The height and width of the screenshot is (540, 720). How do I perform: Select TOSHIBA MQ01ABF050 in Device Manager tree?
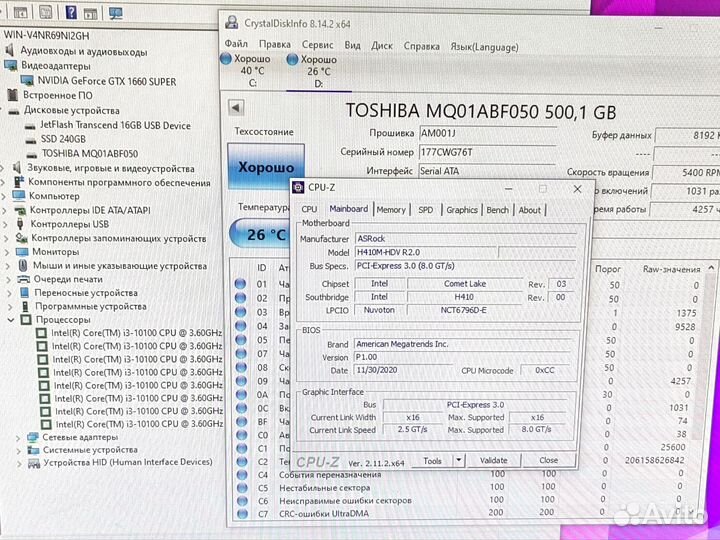90,153
